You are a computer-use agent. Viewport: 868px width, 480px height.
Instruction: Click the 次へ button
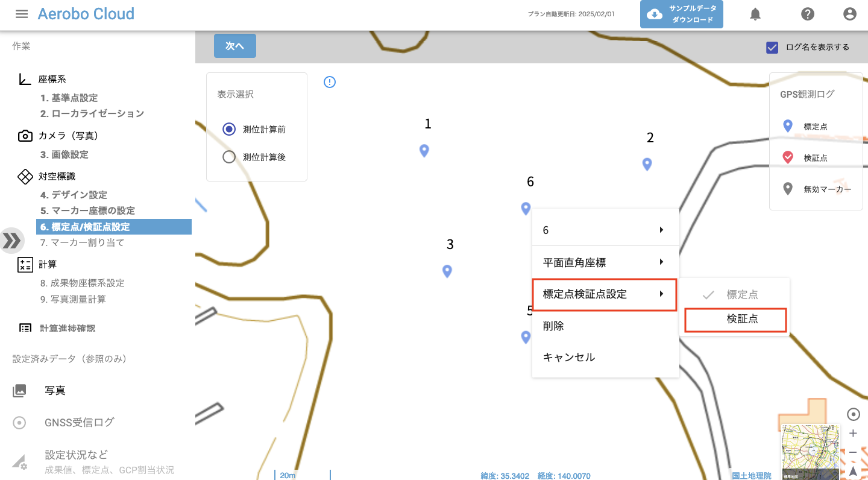[235, 46]
